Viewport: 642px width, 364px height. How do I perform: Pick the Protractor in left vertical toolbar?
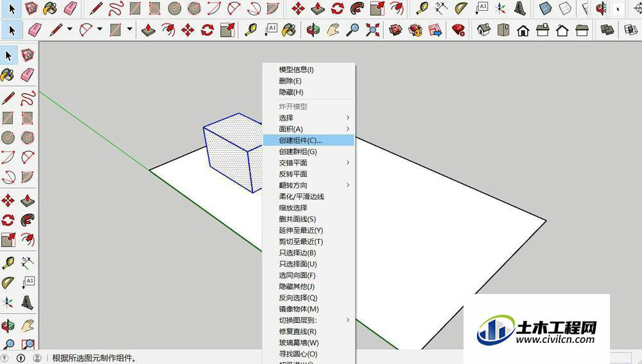[x=8, y=282]
